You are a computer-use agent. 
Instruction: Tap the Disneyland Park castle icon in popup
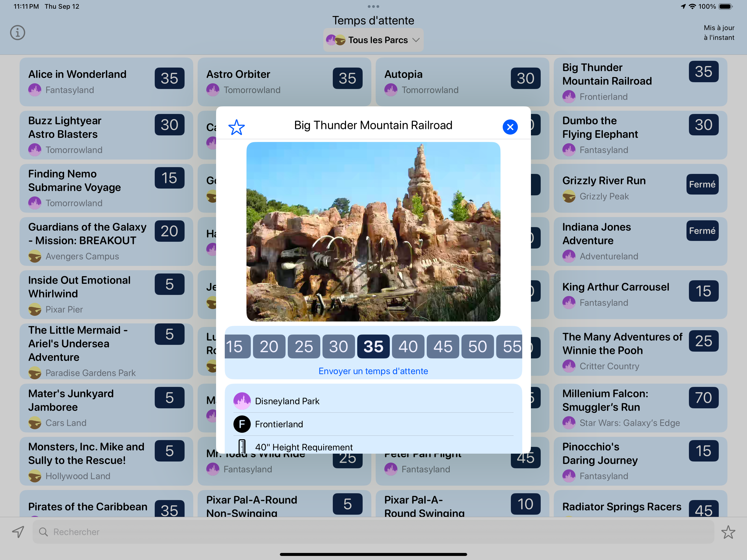242,401
